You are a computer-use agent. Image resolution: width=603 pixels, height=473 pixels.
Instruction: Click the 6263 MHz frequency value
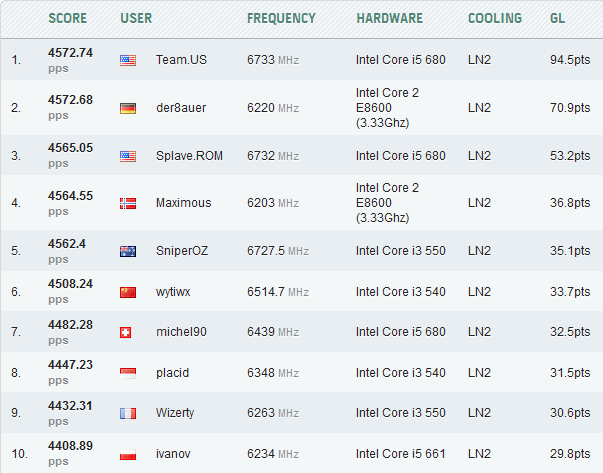coord(273,413)
